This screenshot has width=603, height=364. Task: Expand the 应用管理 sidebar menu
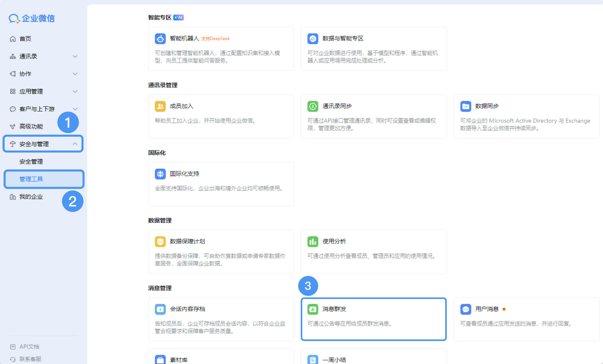[x=75, y=91]
